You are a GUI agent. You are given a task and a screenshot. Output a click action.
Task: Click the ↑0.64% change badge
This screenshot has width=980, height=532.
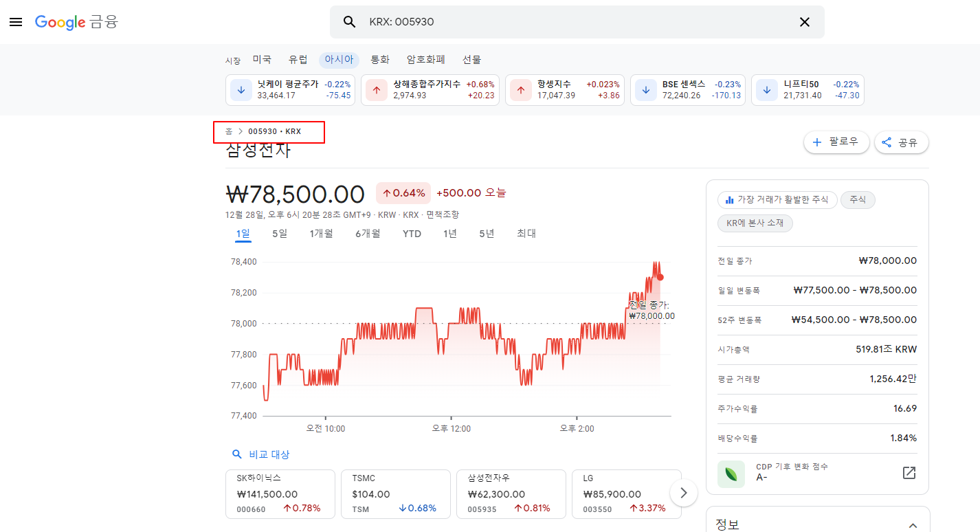click(x=403, y=193)
